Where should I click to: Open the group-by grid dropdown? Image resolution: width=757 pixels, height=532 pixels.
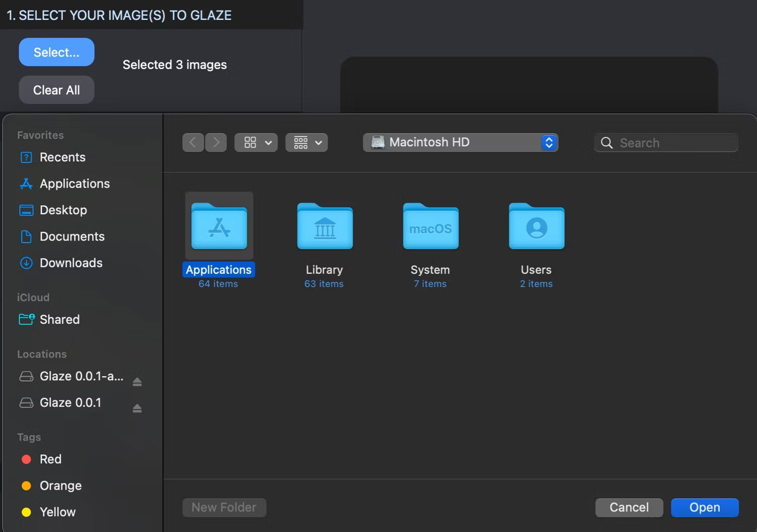pos(306,143)
